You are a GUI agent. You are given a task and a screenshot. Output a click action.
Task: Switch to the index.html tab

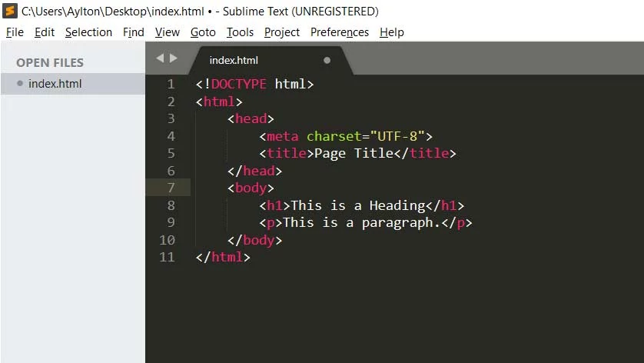tap(234, 60)
